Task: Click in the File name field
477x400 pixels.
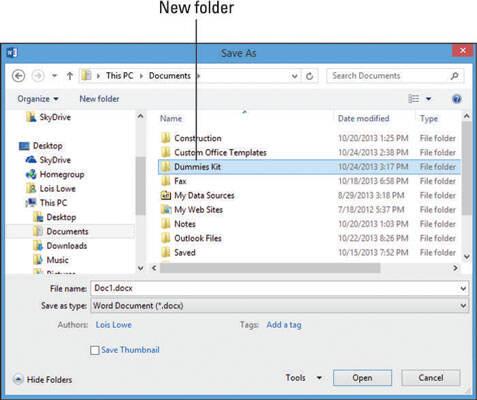Action: point(275,288)
